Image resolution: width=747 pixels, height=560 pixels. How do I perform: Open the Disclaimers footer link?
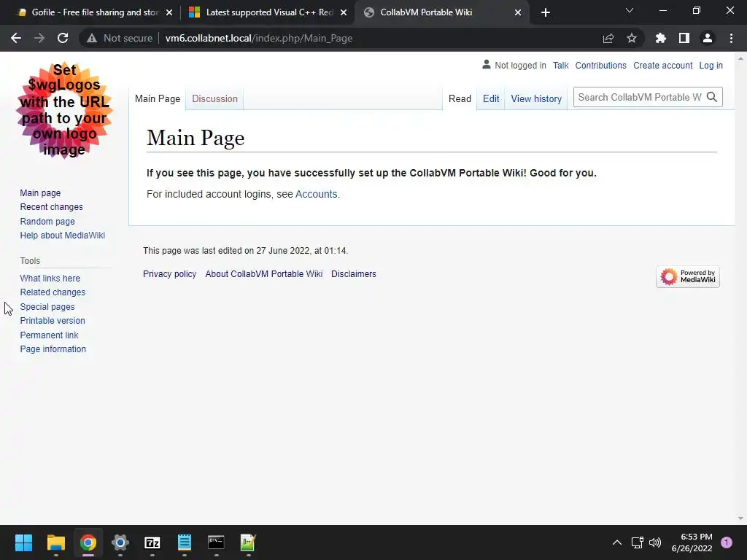coord(354,274)
